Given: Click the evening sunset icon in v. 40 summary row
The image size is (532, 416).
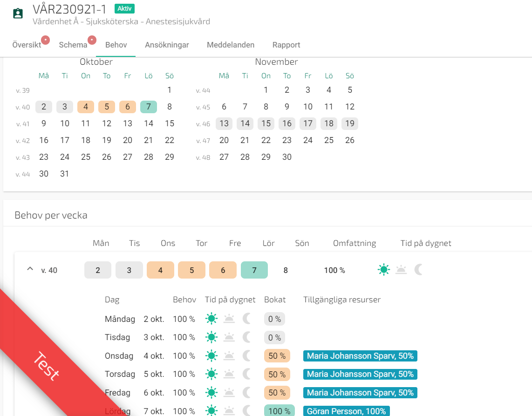Looking at the screenshot, I should [401, 270].
